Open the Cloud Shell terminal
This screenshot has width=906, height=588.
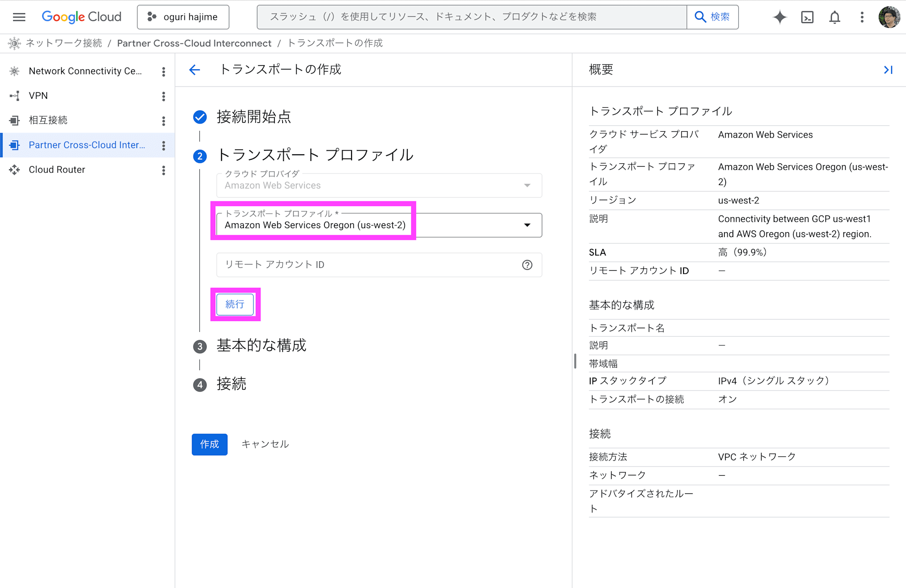pyautogui.click(x=807, y=17)
